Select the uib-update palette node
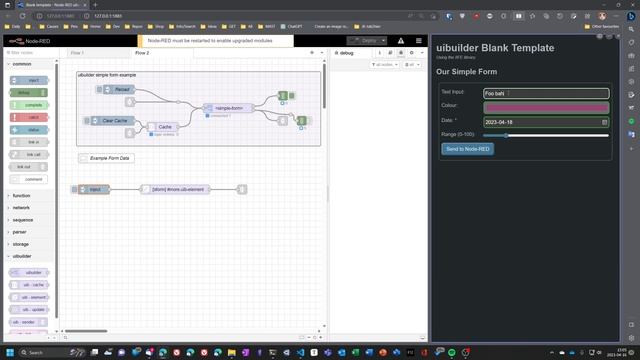This screenshot has width=640, height=360. tap(29, 309)
